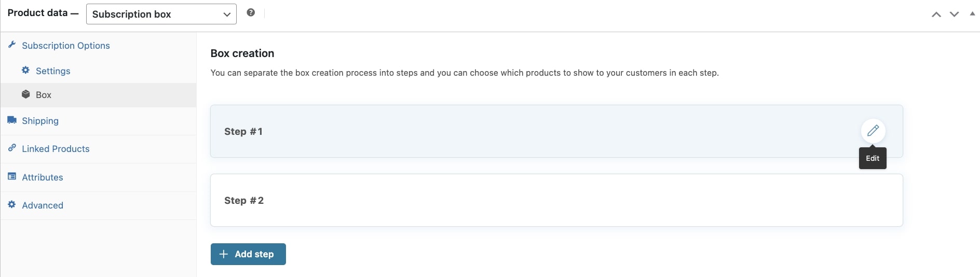980x277 pixels.
Task: Open the Subscription box product type dropdown
Action: point(161,14)
